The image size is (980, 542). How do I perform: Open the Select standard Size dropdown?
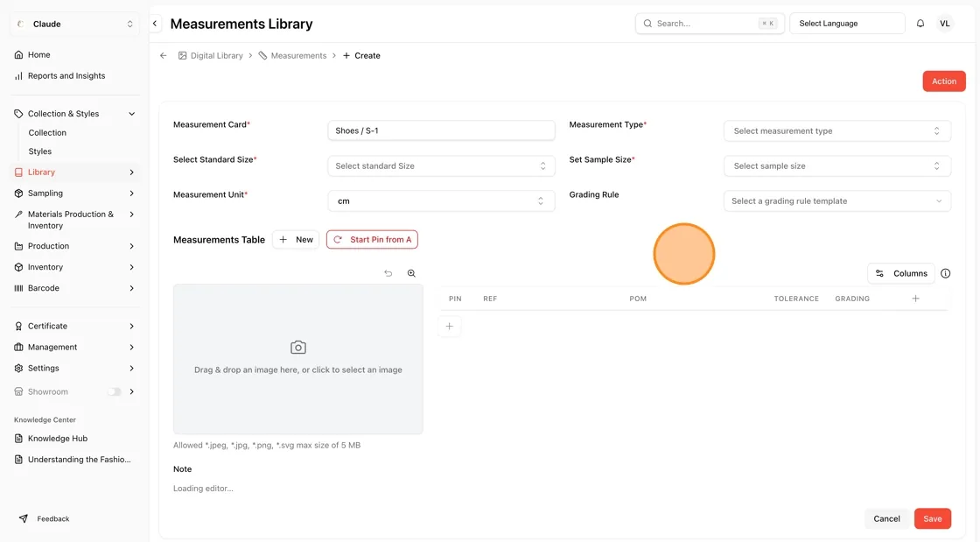click(441, 166)
